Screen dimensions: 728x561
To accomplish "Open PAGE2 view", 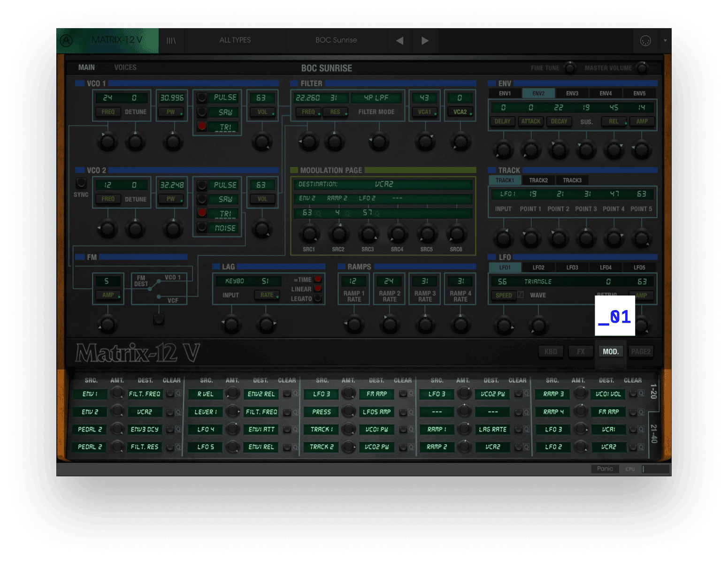I will pyautogui.click(x=641, y=351).
